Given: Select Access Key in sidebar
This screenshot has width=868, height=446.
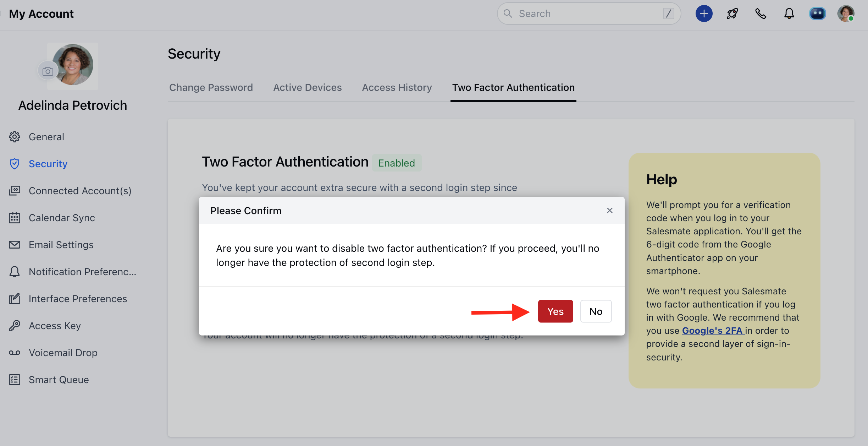Looking at the screenshot, I should (55, 326).
